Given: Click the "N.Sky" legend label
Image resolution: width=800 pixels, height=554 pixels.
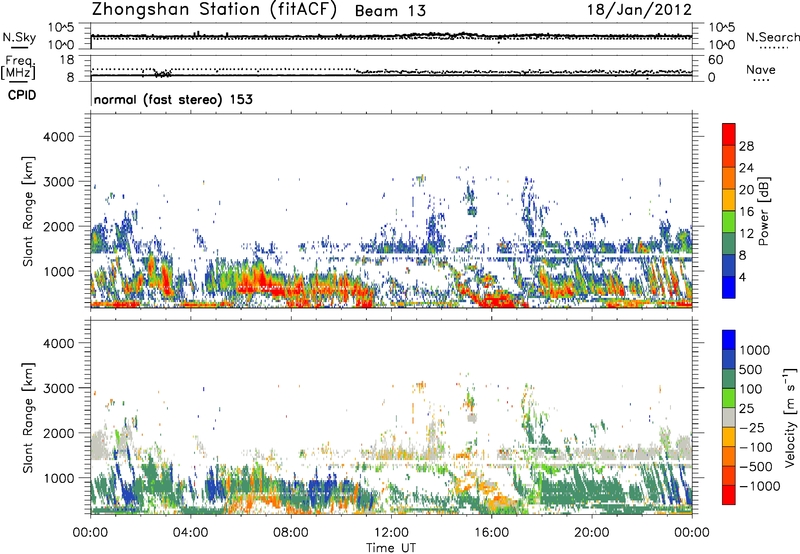Looking at the screenshot, I should [x=19, y=37].
